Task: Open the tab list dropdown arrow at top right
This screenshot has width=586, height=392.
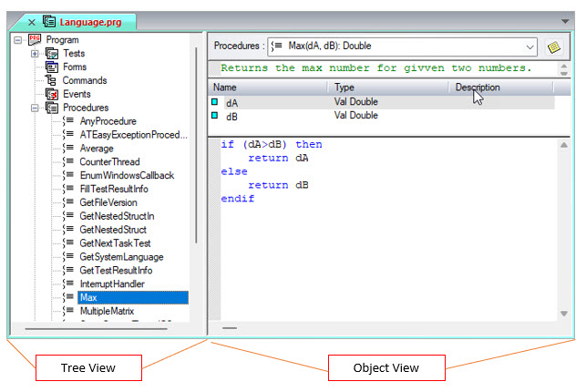Action: [x=565, y=20]
